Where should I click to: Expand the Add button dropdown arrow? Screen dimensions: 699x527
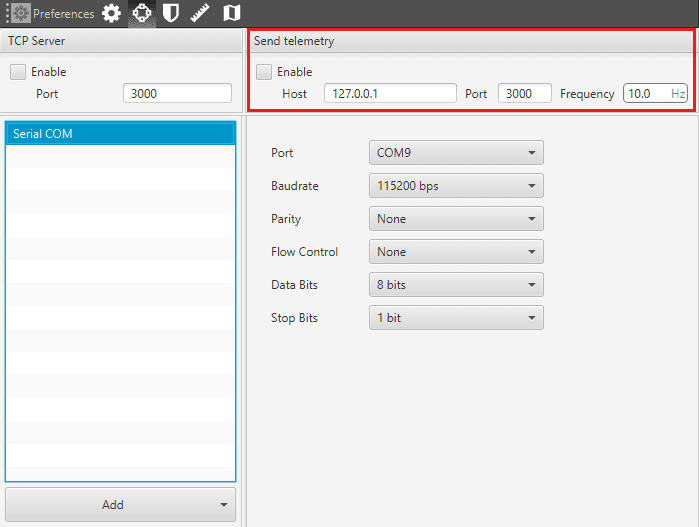point(224,505)
